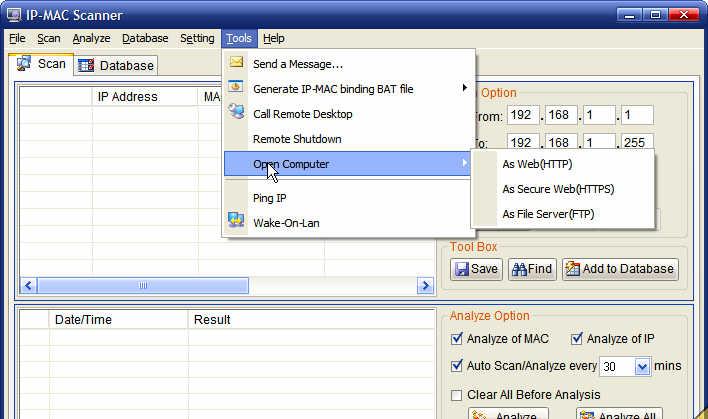Image resolution: width=708 pixels, height=419 pixels.
Task: Click the envelope icon beside Send a Message
Action: (236, 62)
